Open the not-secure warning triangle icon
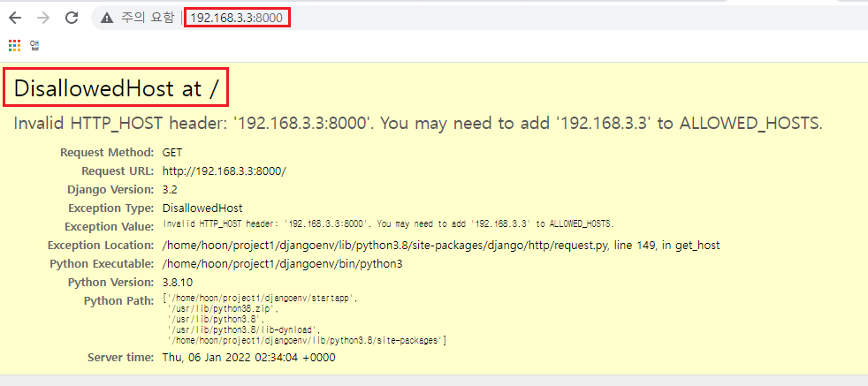868x386 pixels. click(x=107, y=18)
